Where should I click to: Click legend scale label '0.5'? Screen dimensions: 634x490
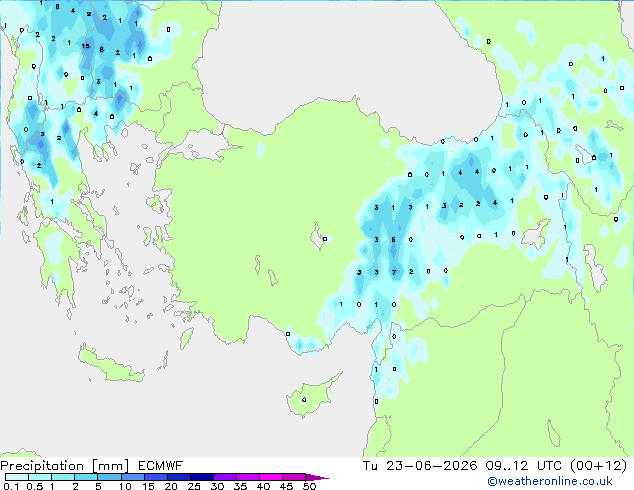pyautogui.click(x=35, y=486)
